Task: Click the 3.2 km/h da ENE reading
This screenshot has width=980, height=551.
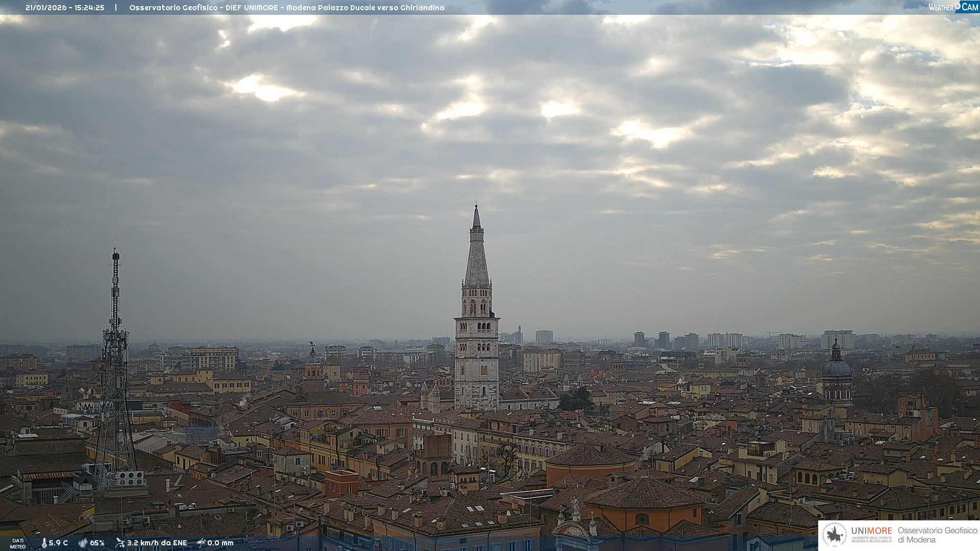Action: coord(157,543)
